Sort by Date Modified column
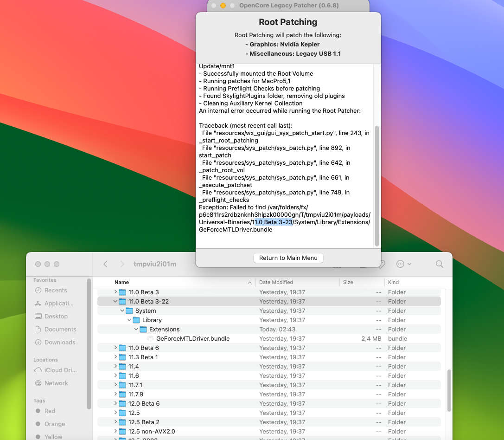 tap(276, 282)
